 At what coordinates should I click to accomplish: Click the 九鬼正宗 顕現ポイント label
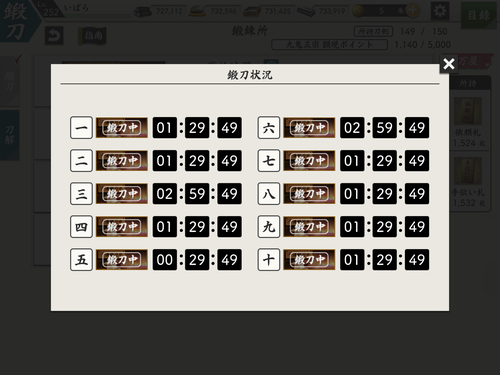pyautogui.click(x=329, y=45)
